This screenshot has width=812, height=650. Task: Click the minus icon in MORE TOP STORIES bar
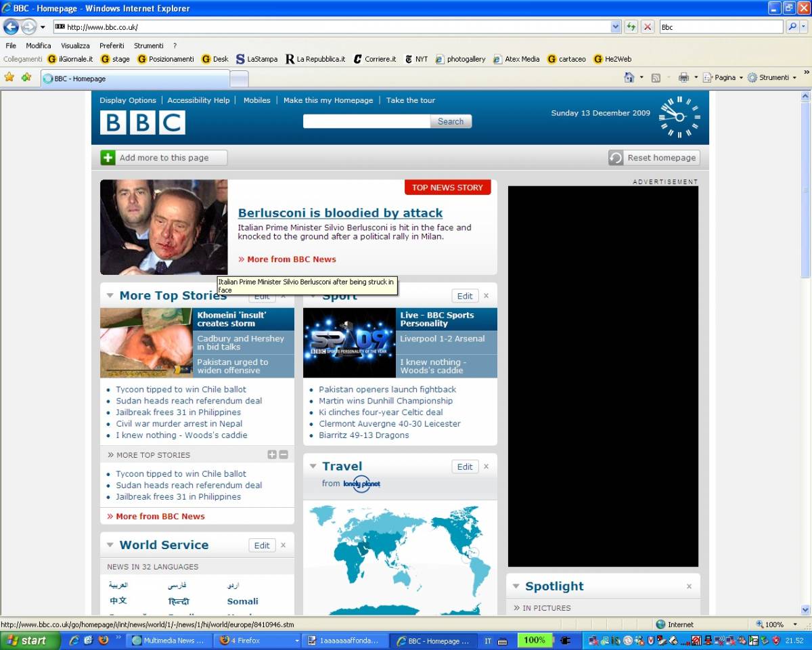pos(284,455)
